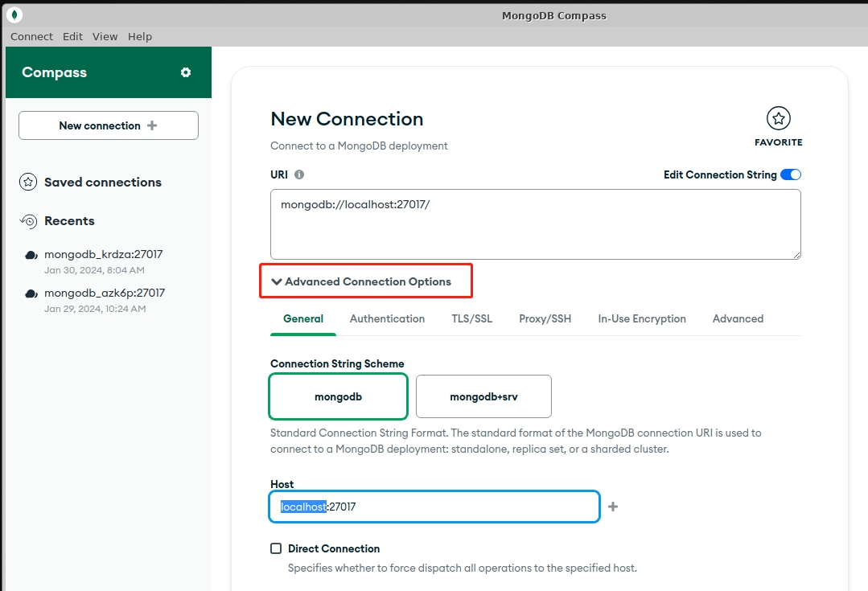Screen dimensions: 868x591
Task: Toggle the Edit Connection String switch
Action: [x=790, y=174]
